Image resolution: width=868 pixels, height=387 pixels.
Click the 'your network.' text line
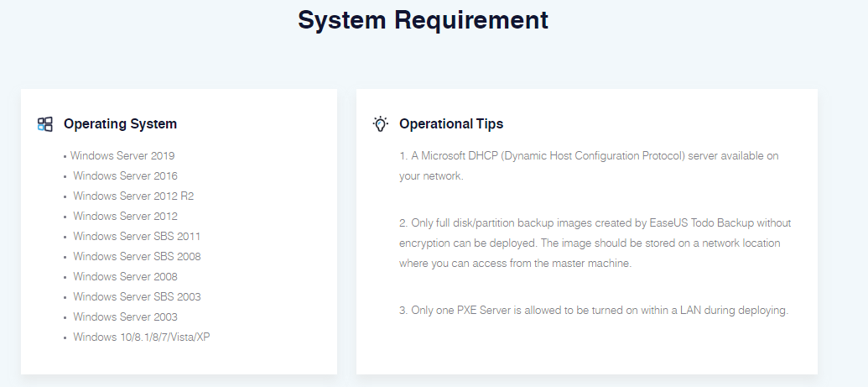point(431,176)
